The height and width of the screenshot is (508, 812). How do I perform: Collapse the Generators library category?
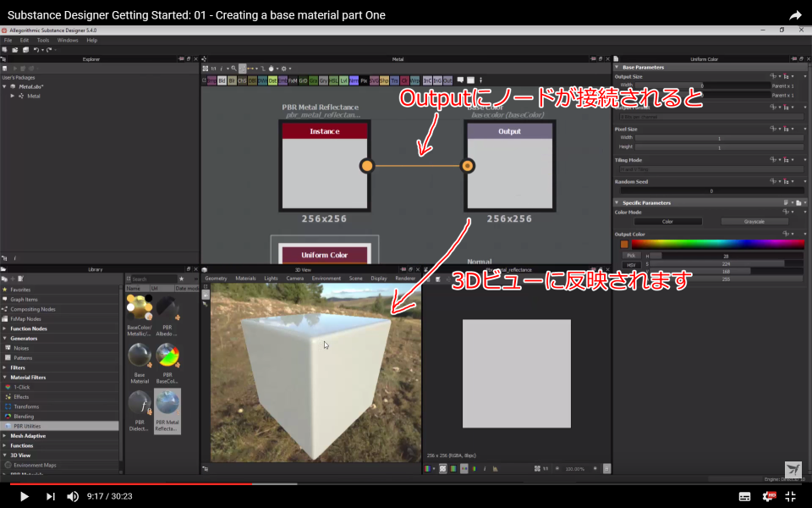[x=5, y=339]
